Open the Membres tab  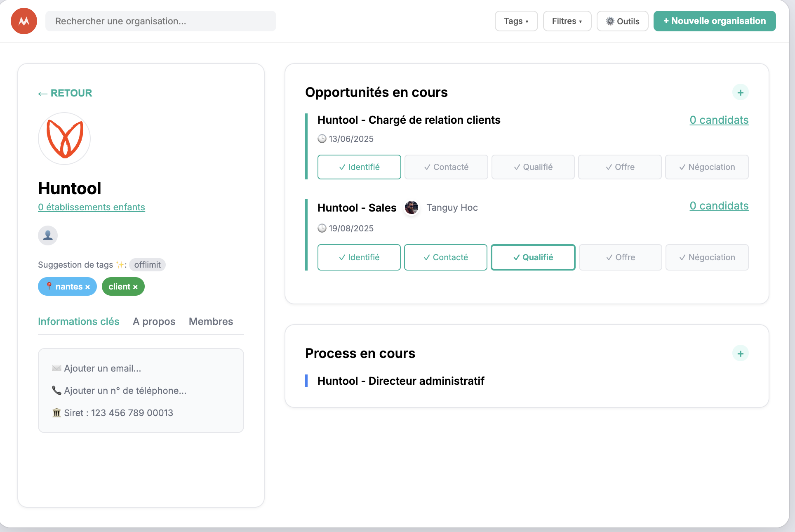pyautogui.click(x=211, y=321)
